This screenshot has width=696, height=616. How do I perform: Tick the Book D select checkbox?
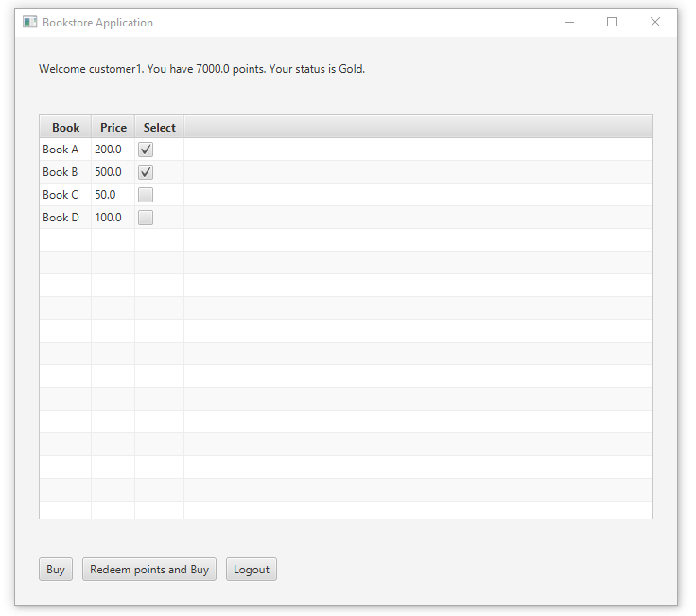tap(146, 218)
